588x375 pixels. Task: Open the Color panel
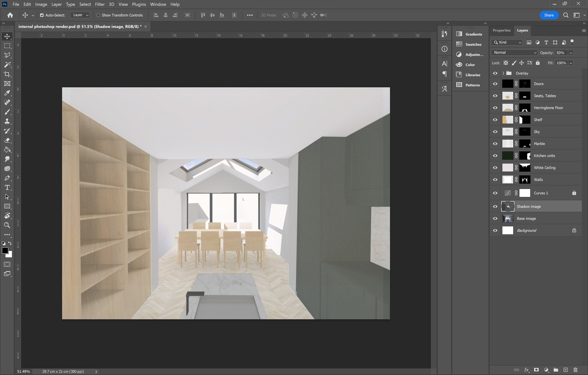click(470, 65)
